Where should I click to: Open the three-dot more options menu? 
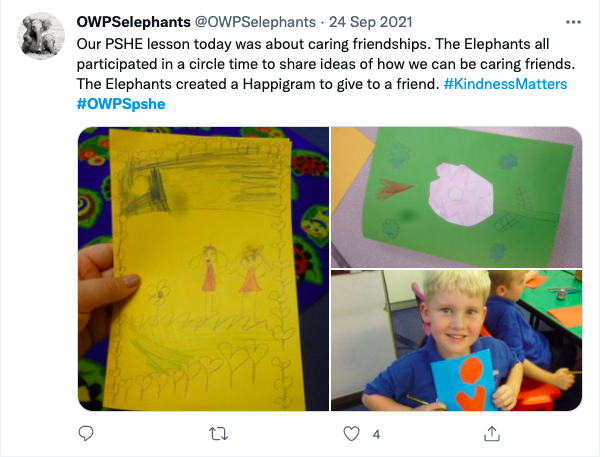(x=573, y=22)
